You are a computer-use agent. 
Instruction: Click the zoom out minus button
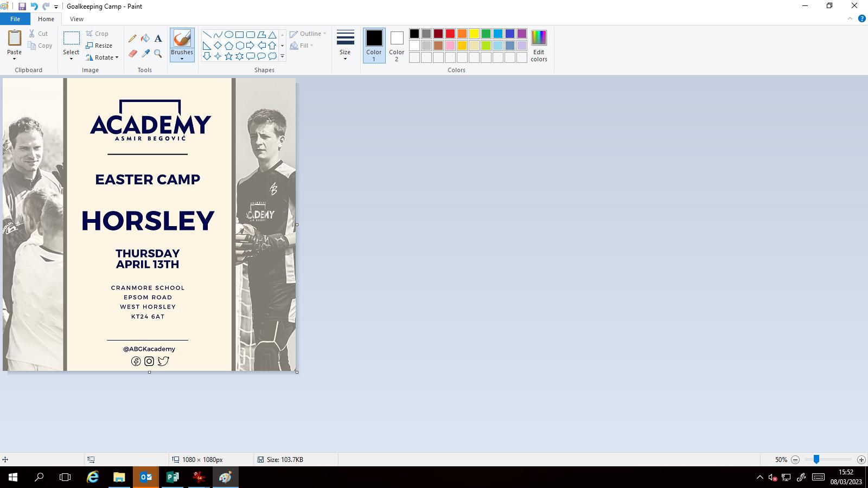pos(795,460)
